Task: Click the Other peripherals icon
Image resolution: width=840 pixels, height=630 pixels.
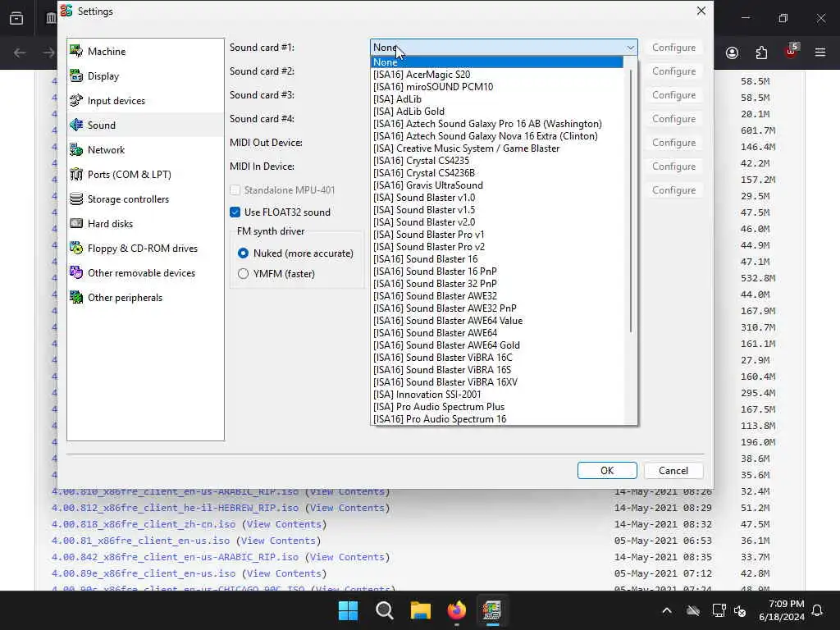Action: click(76, 297)
